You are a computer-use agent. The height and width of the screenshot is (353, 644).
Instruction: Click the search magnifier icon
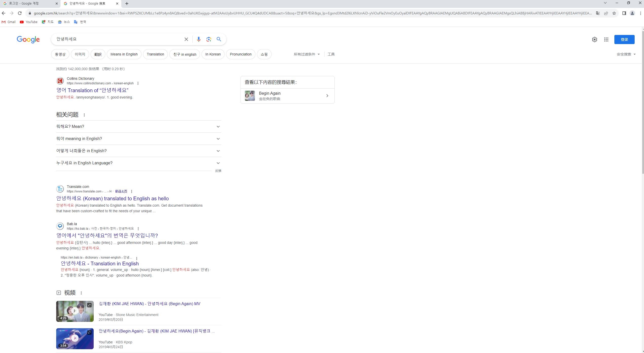[x=218, y=39]
